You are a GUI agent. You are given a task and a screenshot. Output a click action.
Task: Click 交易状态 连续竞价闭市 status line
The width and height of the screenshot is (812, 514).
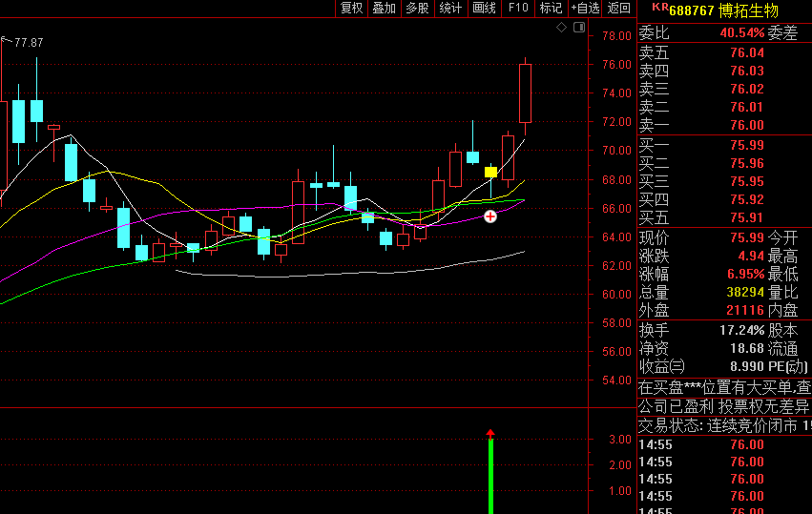(x=724, y=426)
